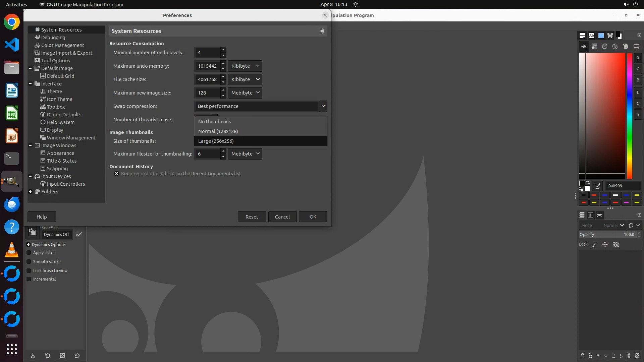Save tool preset icon at bottom

(33, 356)
